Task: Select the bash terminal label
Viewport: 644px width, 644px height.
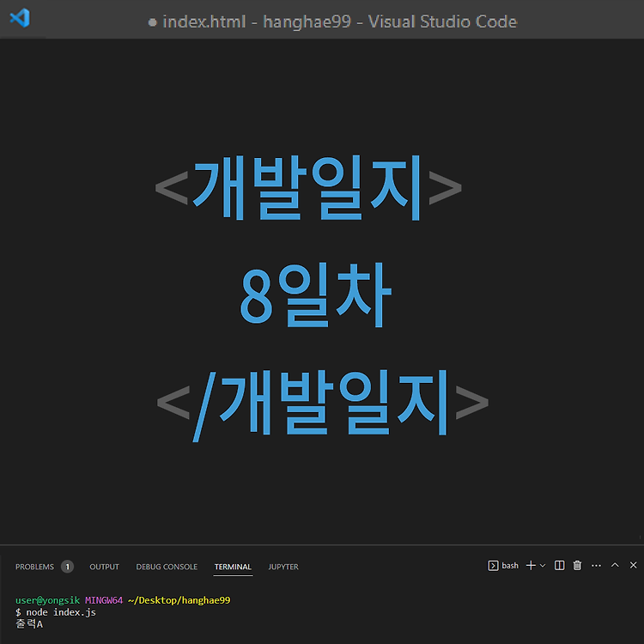Action: pos(510,566)
